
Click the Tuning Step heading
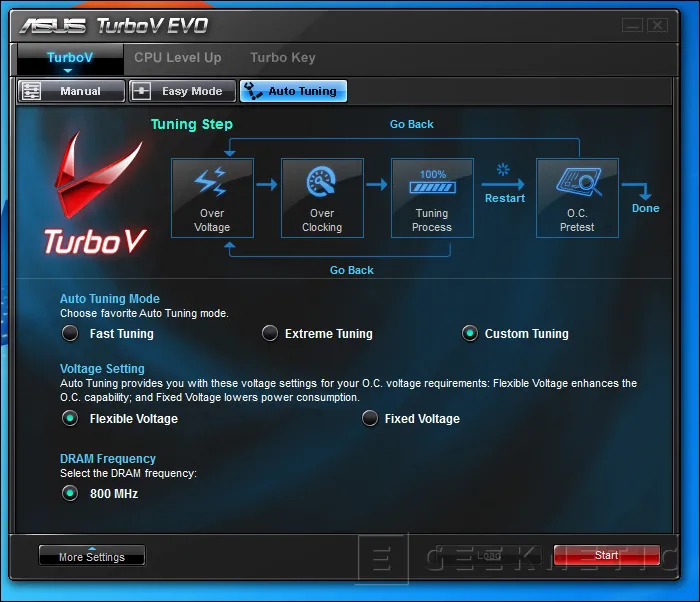(x=192, y=124)
